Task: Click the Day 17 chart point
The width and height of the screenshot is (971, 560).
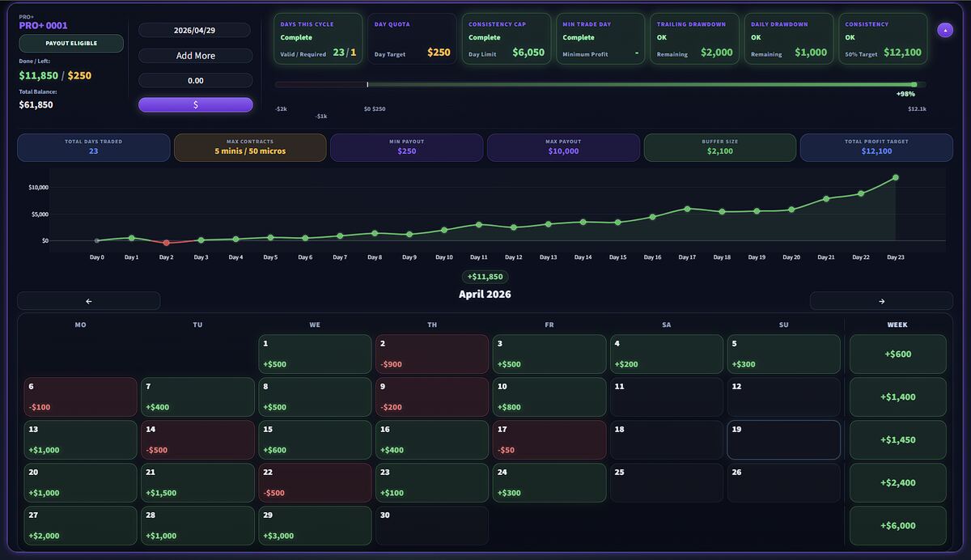Action: click(687, 209)
